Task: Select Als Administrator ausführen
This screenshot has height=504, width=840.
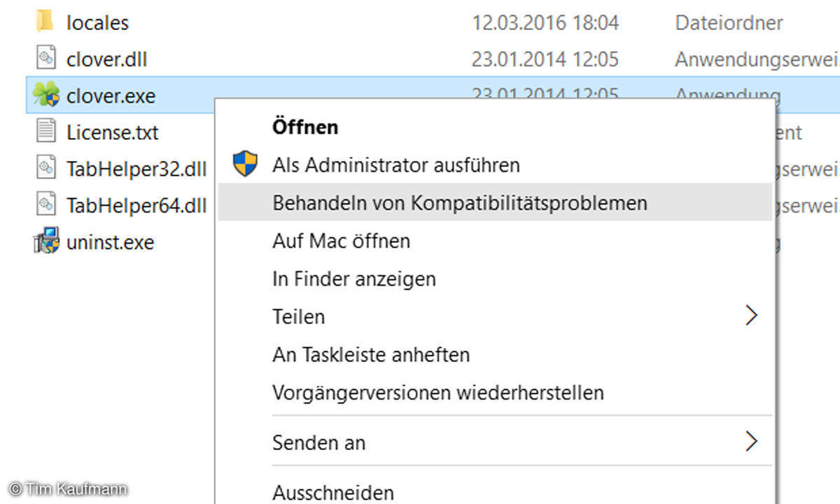Action: point(396,165)
